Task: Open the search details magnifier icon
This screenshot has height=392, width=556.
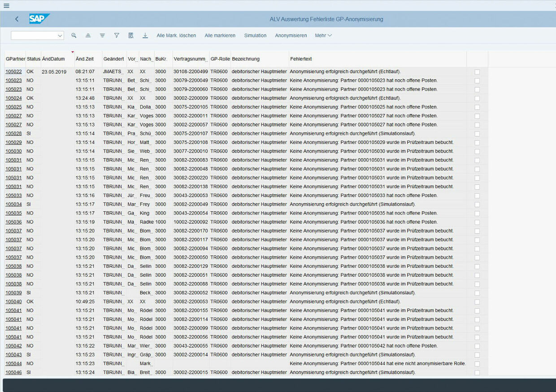Action: pos(74,35)
